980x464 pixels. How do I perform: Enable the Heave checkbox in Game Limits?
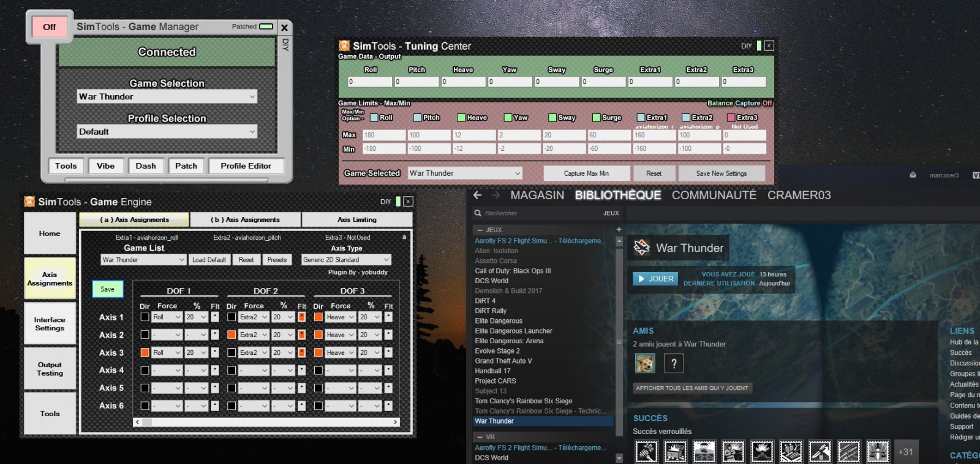pos(461,118)
